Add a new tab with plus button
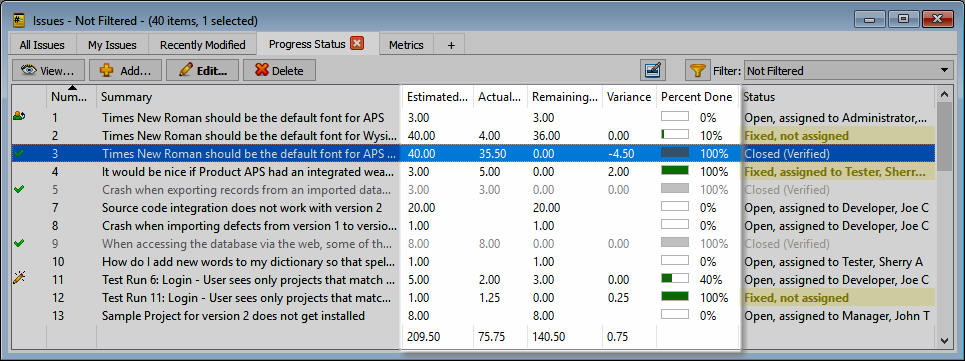965x361 pixels. (x=450, y=45)
